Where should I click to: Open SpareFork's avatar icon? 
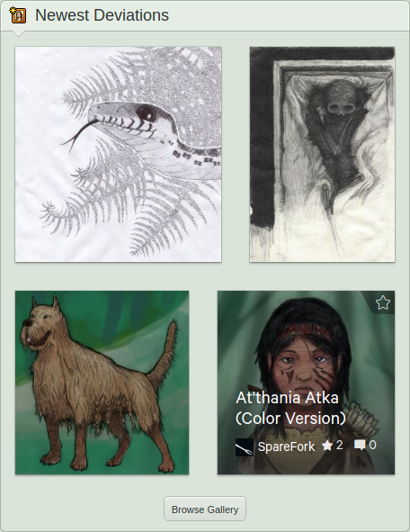pos(245,447)
